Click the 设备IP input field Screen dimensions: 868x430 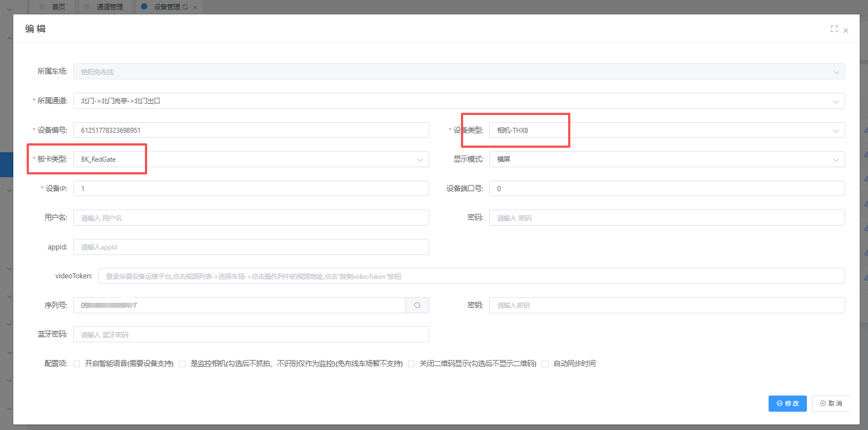[251, 188]
